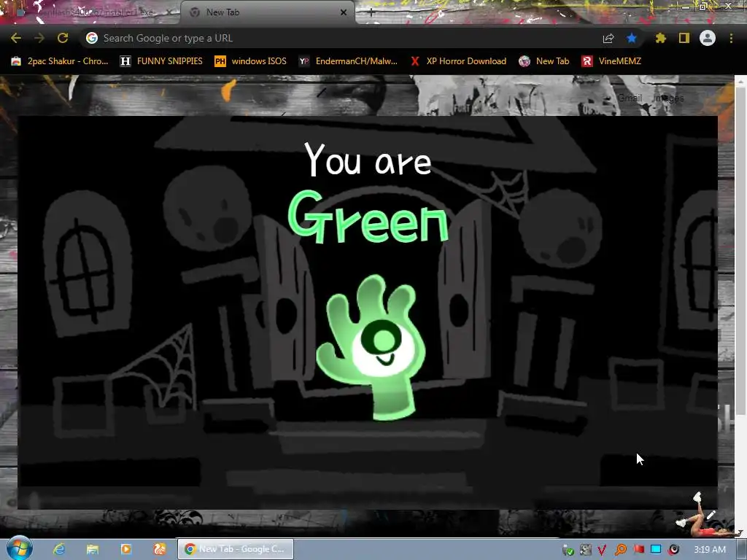
Task: Open the EndermanCH/Malw... bookmark
Action: pyautogui.click(x=348, y=61)
